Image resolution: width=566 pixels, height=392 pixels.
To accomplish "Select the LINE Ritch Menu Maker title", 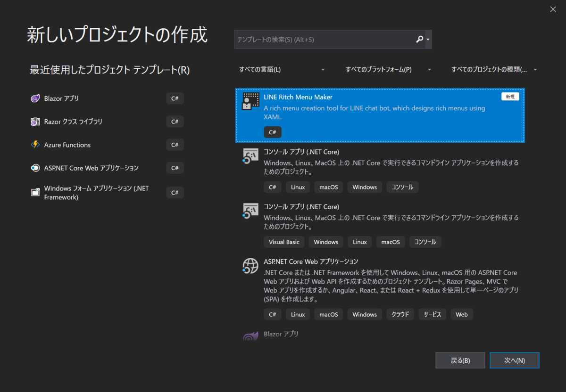I will [x=298, y=97].
